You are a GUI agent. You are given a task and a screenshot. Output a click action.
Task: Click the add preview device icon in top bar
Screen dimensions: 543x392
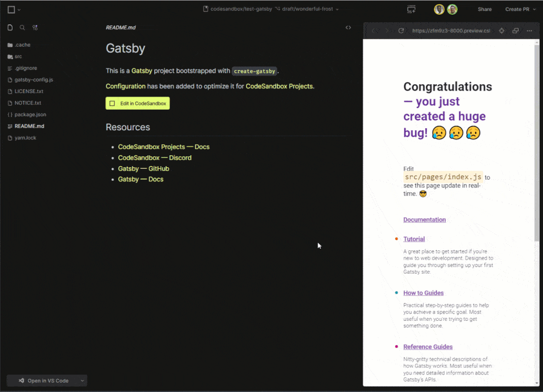point(411,9)
